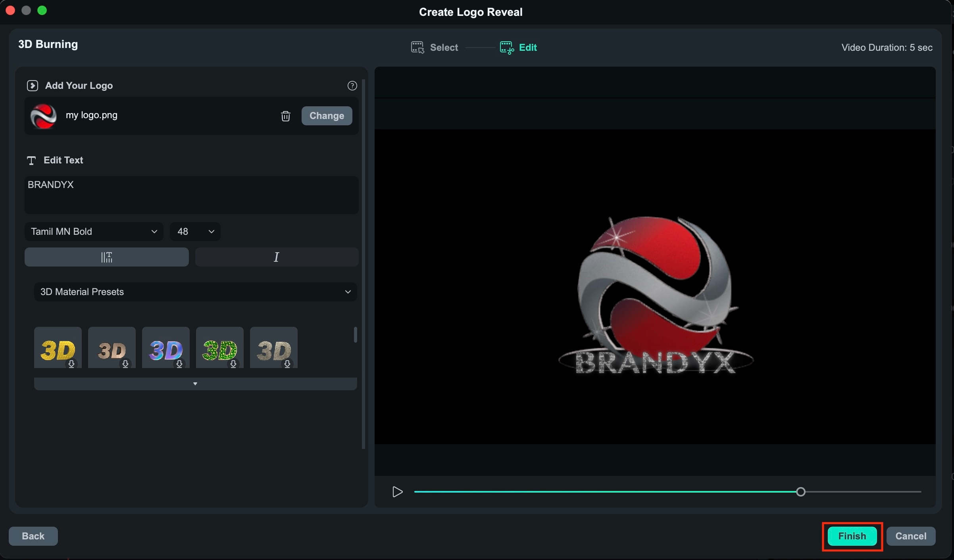Open the help tooltip for Add Your Logo
This screenshot has height=560, width=954.
[352, 85]
